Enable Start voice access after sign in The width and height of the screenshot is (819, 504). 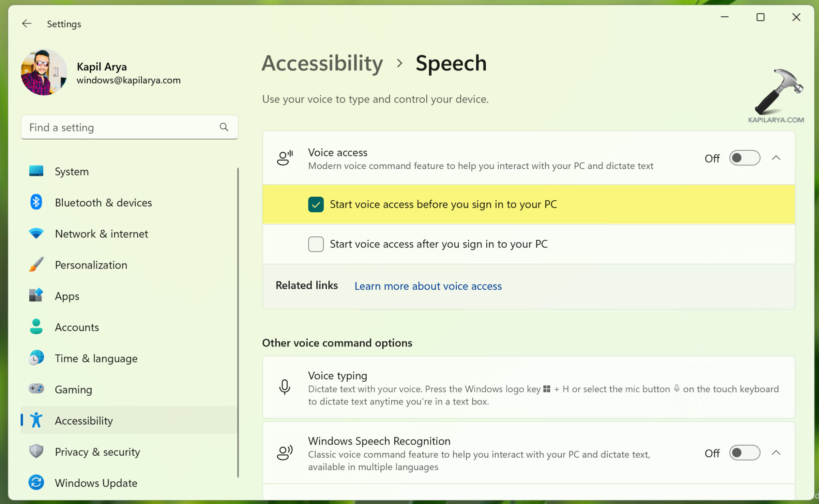point(316,244)
